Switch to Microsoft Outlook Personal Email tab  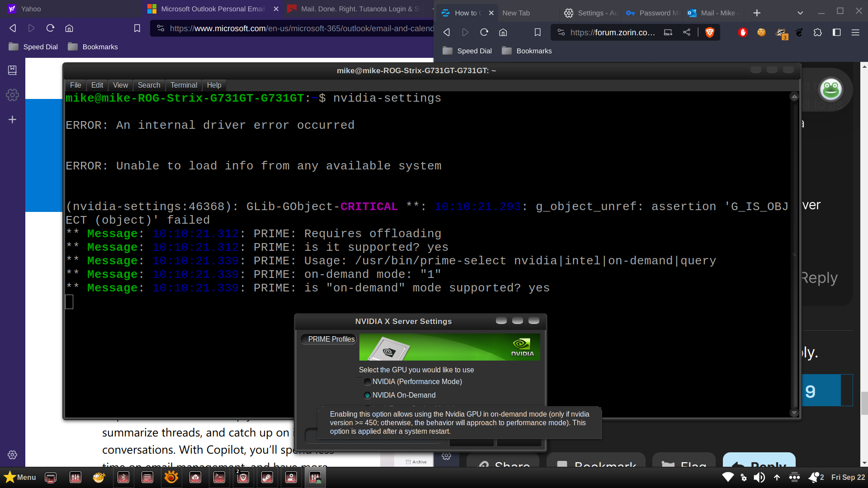point(212,9)
